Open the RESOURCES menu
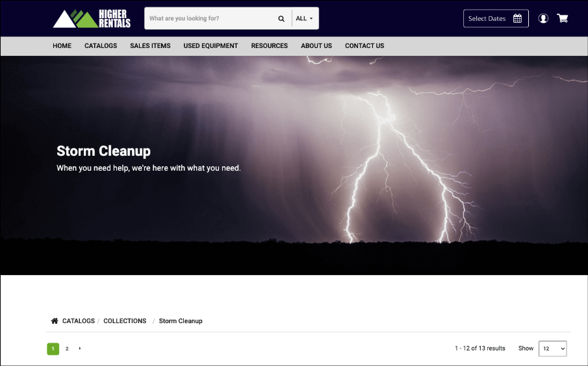 pos(270,46)
